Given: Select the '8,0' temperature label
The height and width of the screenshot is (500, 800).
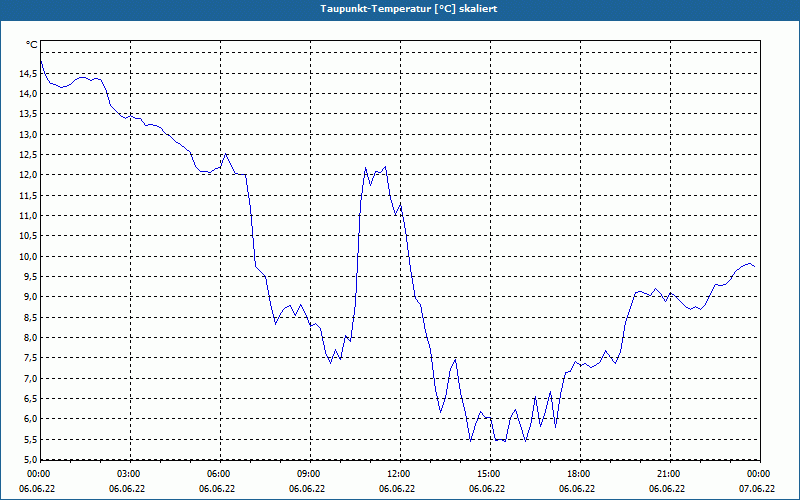Looking at the screenshot, I should (x=30, y=338).
